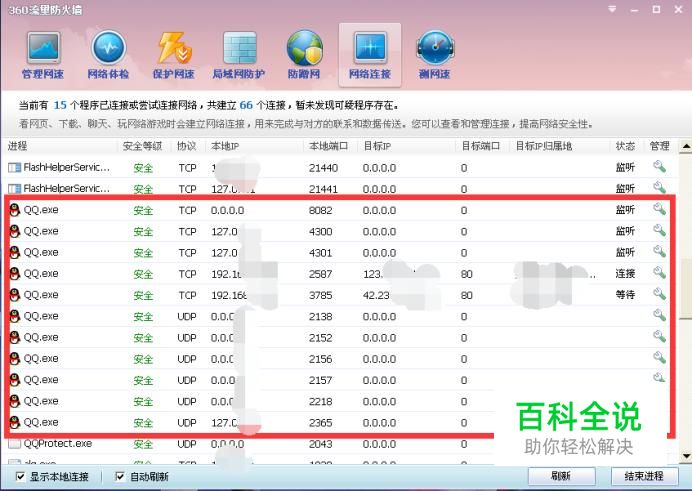Open the 保护网速 tool
The width and height of the screenshot is (692, 491).
click(x=173, y=56)
